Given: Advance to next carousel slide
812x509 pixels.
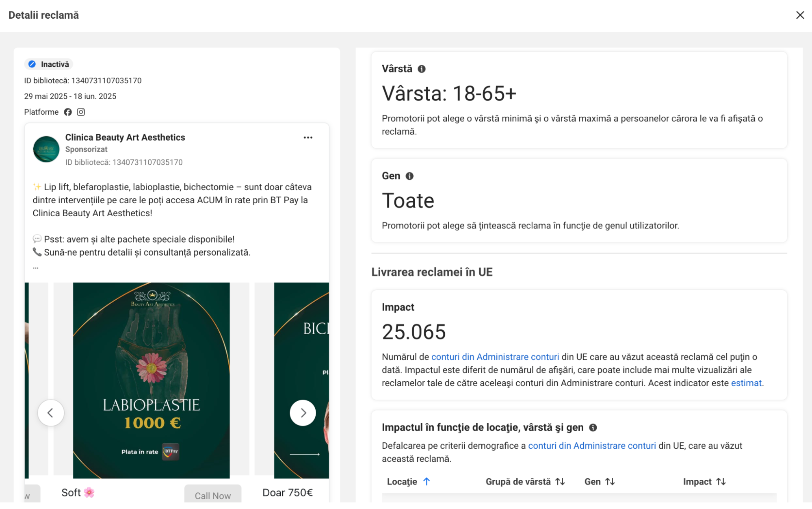Looking at the screenshot, I should (303, 413).
